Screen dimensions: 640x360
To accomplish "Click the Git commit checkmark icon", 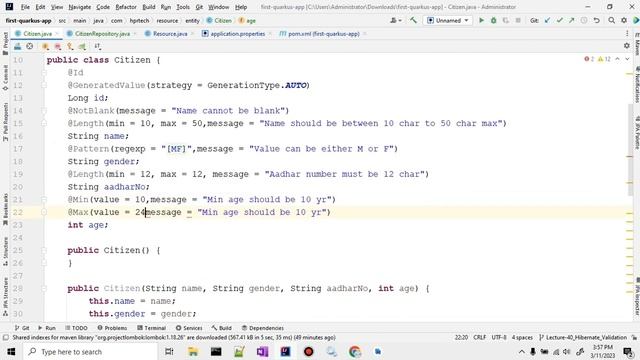I will tap(560, 20).
